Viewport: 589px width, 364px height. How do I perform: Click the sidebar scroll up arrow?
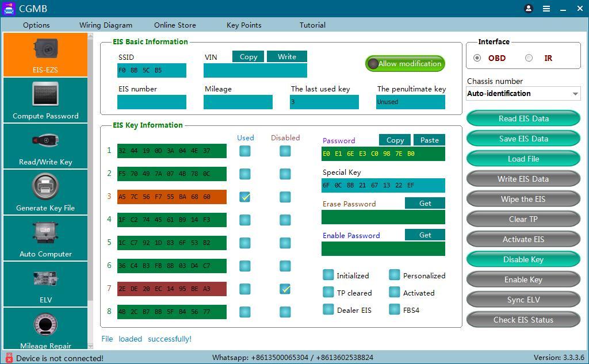click(90, 36)
